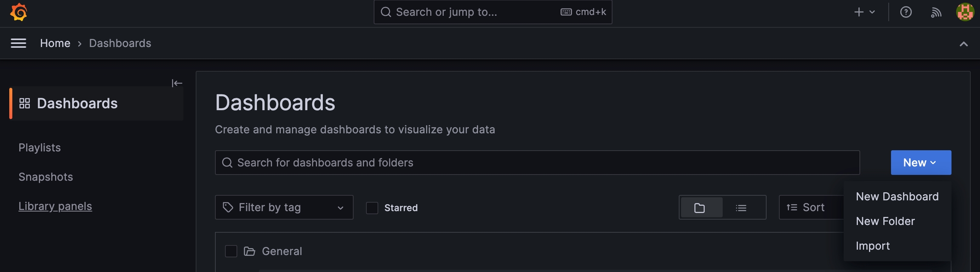Focus the dashboards and folders search field
Viewport: 980px width, 272px height.
tap(537, 163)
